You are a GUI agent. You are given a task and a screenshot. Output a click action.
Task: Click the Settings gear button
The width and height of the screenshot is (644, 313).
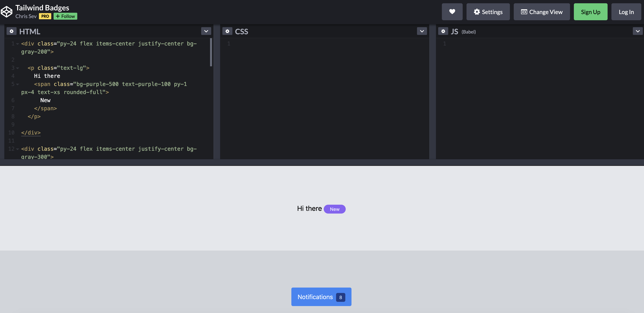pos(488,12)
